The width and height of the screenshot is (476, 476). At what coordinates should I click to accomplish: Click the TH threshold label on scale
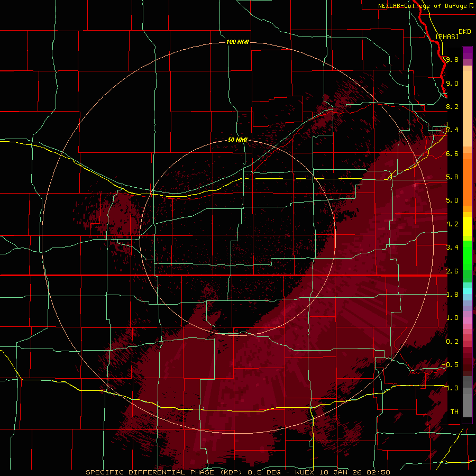[x=454, y=412]
